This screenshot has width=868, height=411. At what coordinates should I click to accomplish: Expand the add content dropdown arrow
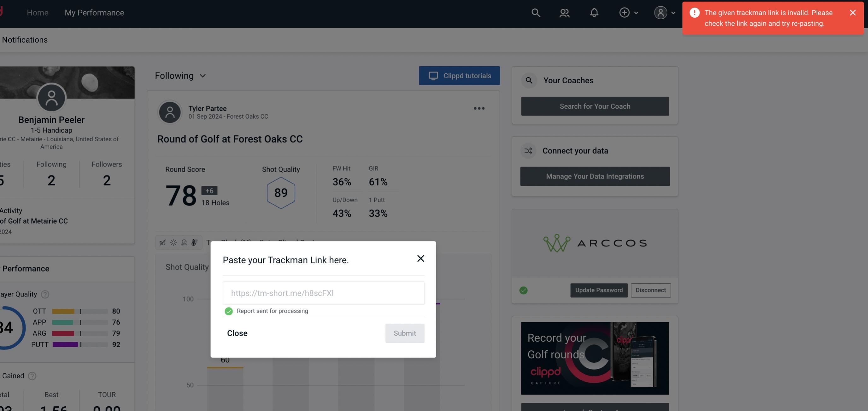[636, 12]
